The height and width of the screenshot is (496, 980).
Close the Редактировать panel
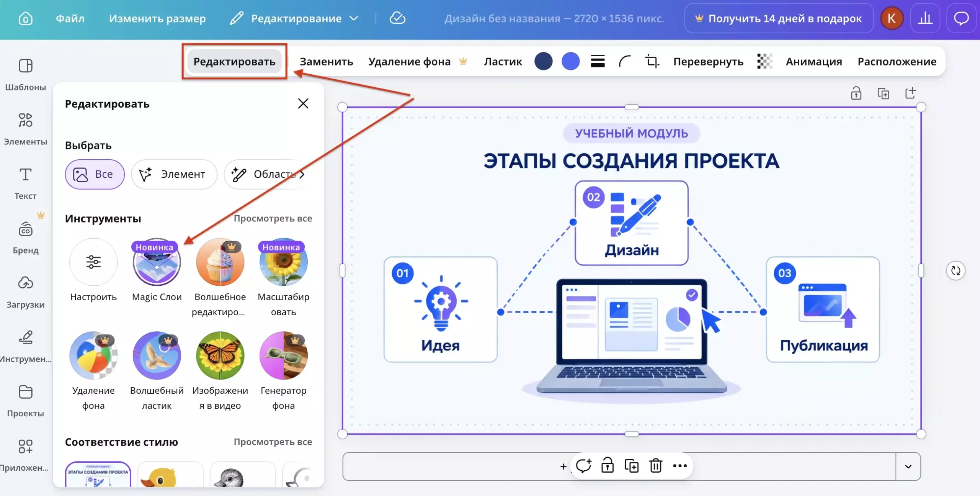[x=303, y=103]
